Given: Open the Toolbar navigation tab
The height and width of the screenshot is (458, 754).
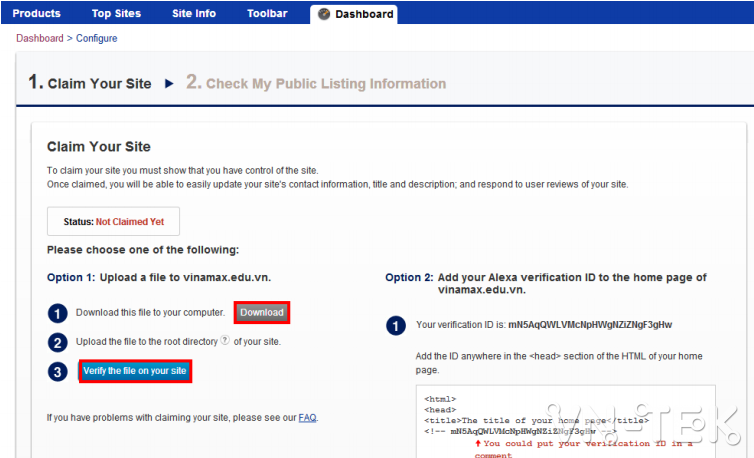Looking at the screenshot, I should [x=267, y=13].
